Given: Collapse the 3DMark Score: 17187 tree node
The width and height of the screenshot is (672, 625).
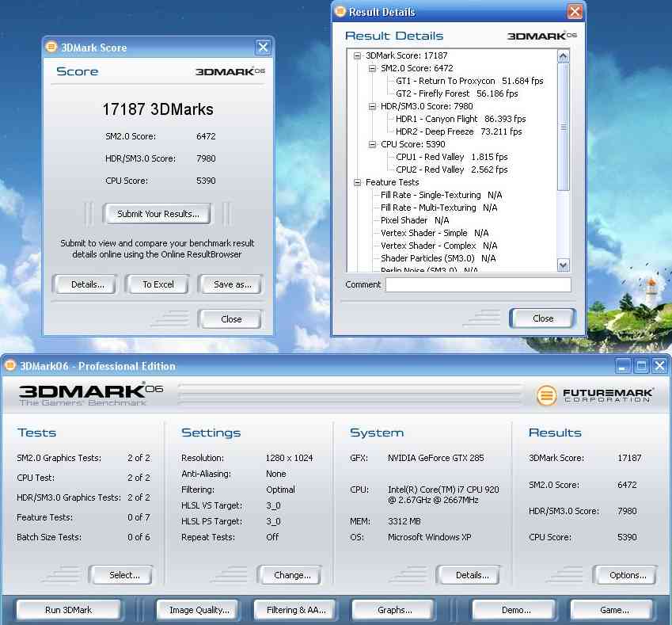Looking at the screenshot, I should point(358,56).
